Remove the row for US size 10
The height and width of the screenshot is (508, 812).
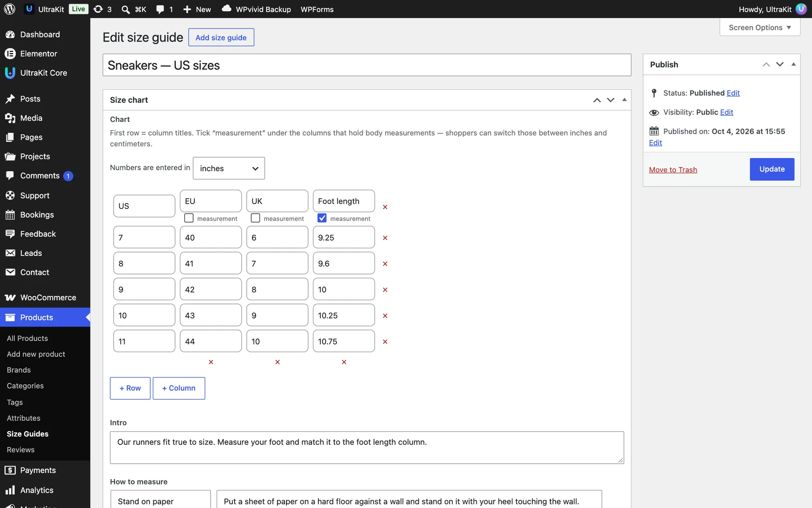[x=385, y=316]
